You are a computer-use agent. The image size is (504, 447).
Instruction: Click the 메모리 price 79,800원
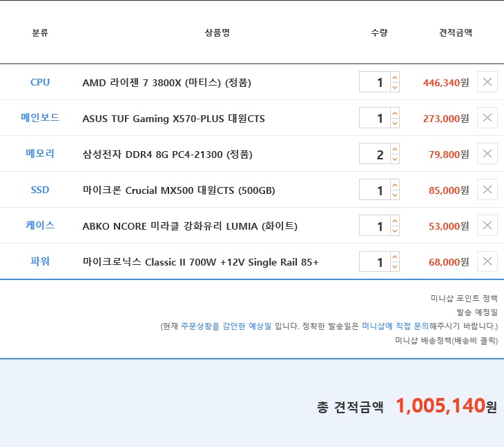[x=449, y=155]
